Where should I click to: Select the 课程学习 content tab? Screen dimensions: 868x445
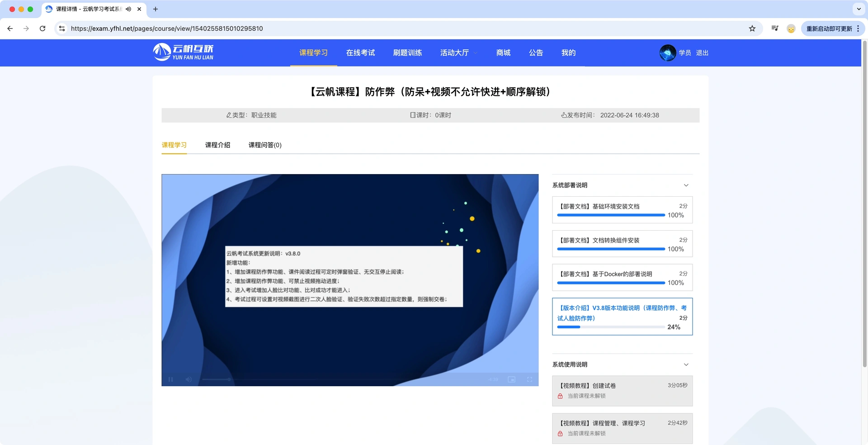pyautogui.click(x=174, y=145)
